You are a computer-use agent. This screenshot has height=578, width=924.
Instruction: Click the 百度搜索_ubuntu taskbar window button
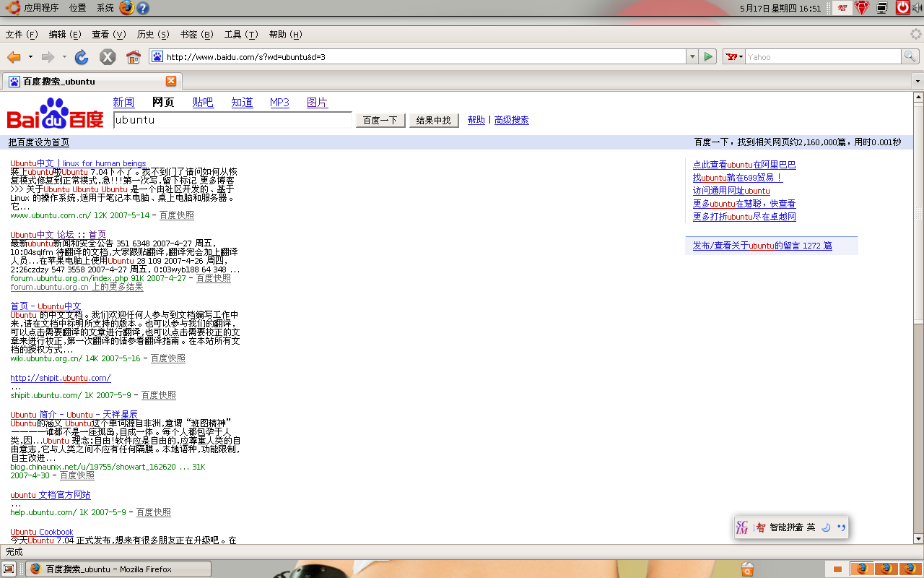[x=118, y=569]
